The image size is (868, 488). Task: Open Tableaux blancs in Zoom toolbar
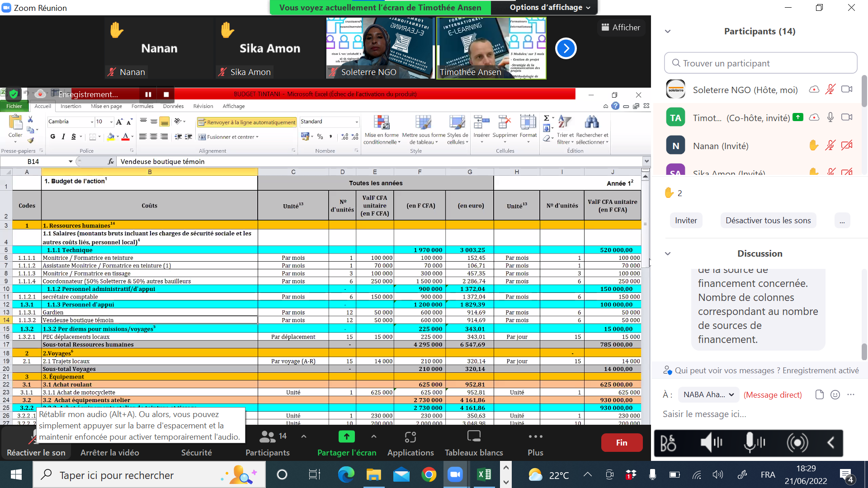tap(474, 443)
